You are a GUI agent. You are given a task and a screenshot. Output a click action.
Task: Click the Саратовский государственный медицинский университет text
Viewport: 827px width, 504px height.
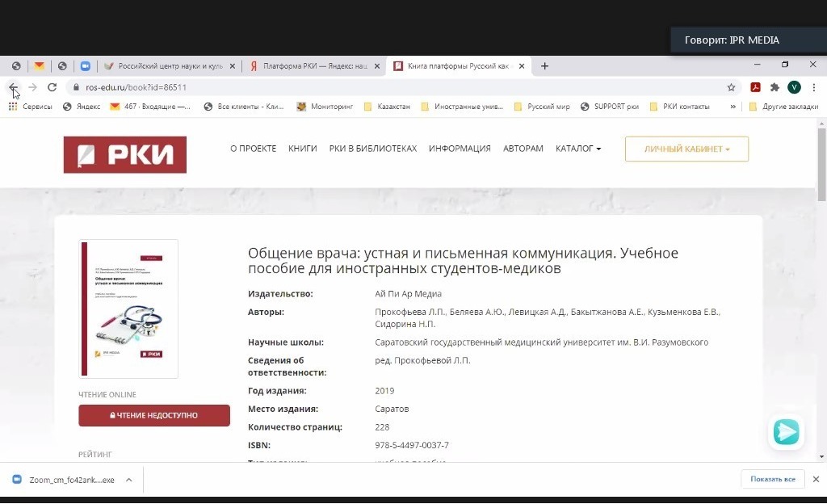(542, 342)
